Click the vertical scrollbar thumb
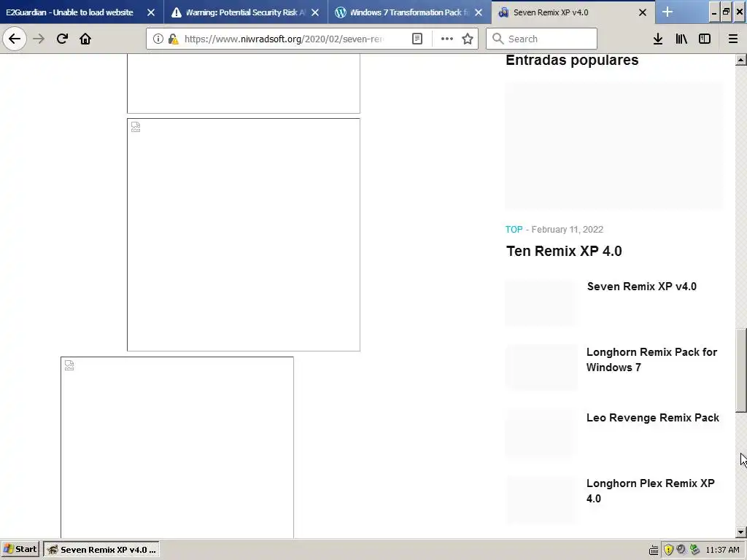Screen dimensions: 747x560 point(741,370)
